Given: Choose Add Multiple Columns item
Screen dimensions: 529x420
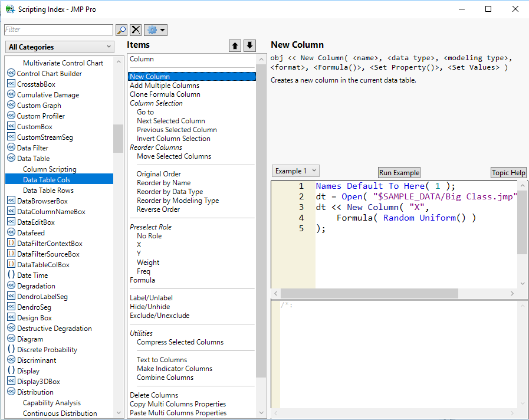Looking at the screenshot, I should click(165, 86).
